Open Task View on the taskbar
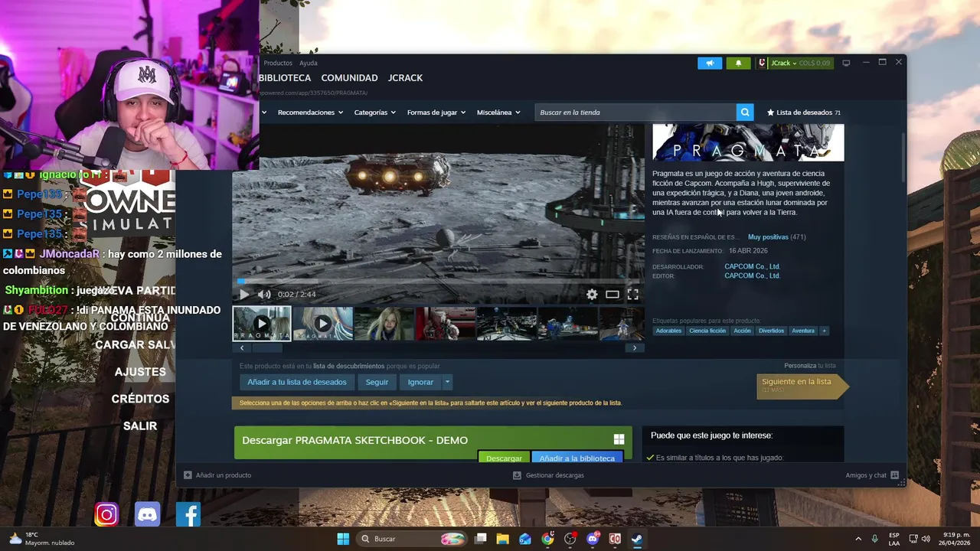Screen dimensions: 980x551 [x=480, y=539]
